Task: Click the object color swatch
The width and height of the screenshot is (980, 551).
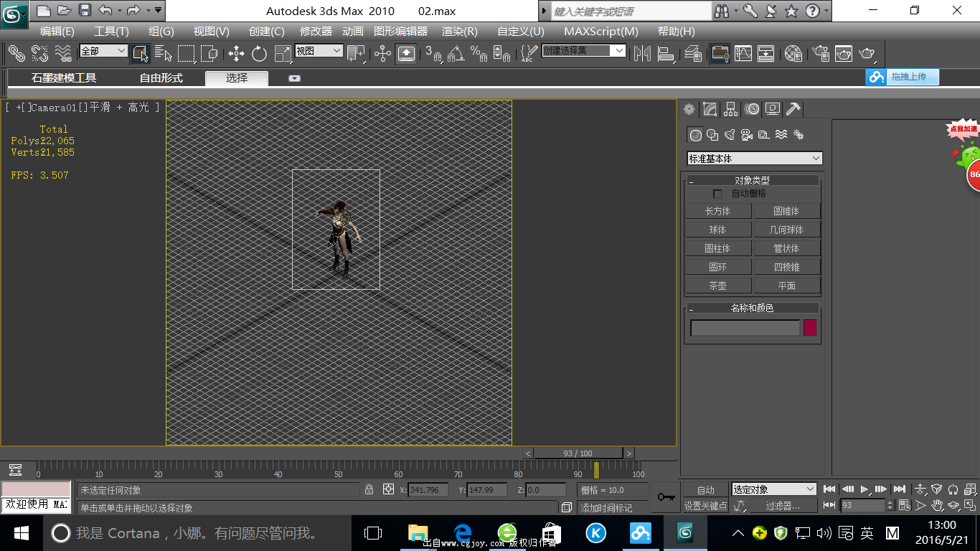Action: (x=810, y=328)
